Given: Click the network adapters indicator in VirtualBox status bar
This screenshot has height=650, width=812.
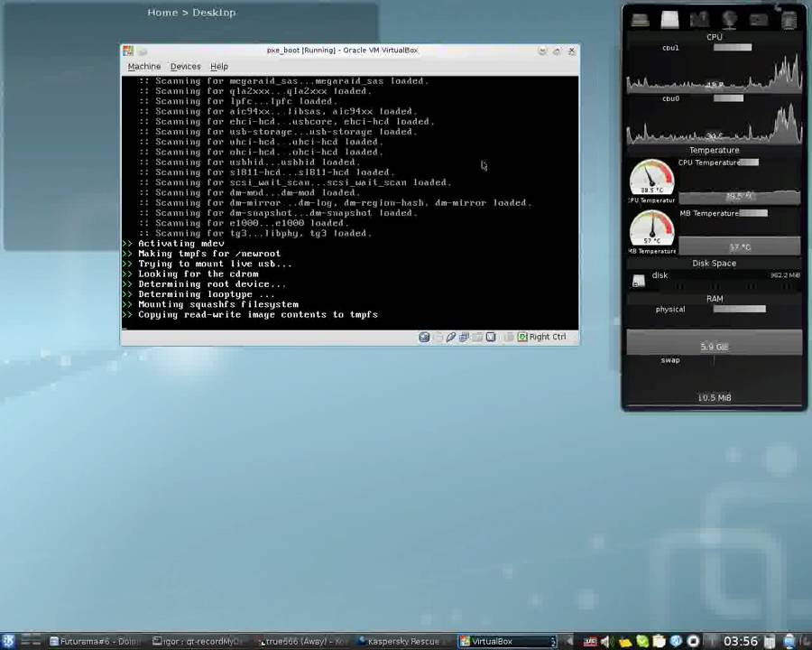Looking at the screenshot, I should (x=464, y=338).
